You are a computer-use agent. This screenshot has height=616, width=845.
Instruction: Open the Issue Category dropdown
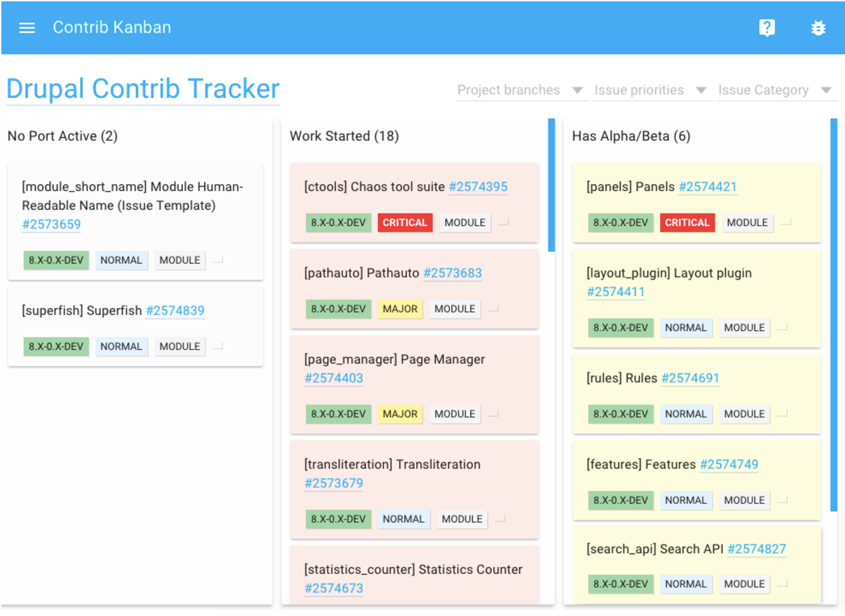click(x=776, y=90)
